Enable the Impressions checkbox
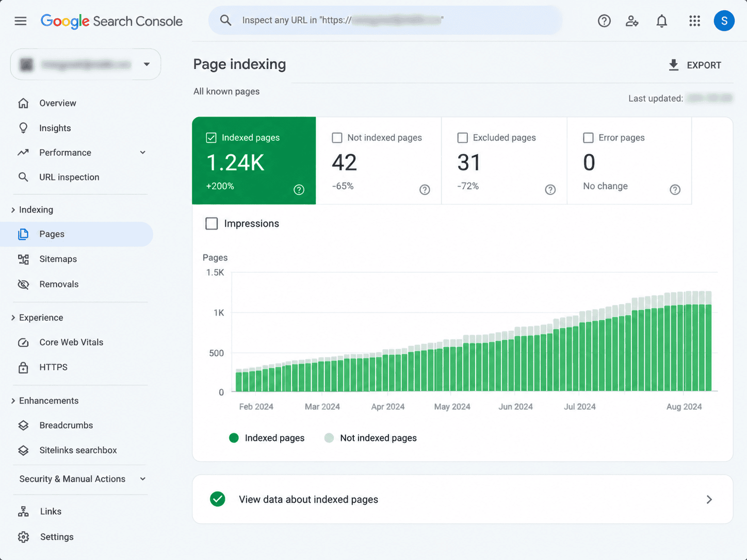The width and height of the screenshot is (747, 560). pyautogui.click(x=212, y=223)
